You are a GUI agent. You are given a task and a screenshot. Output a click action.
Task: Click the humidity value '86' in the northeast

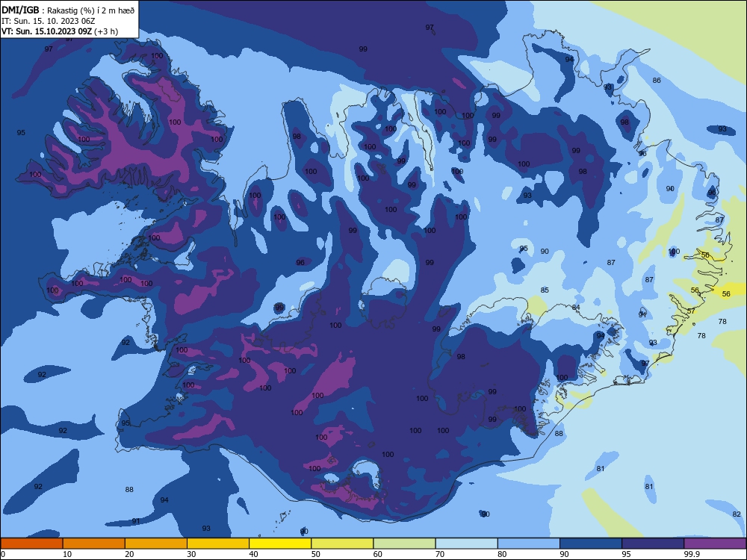[657, 81]
